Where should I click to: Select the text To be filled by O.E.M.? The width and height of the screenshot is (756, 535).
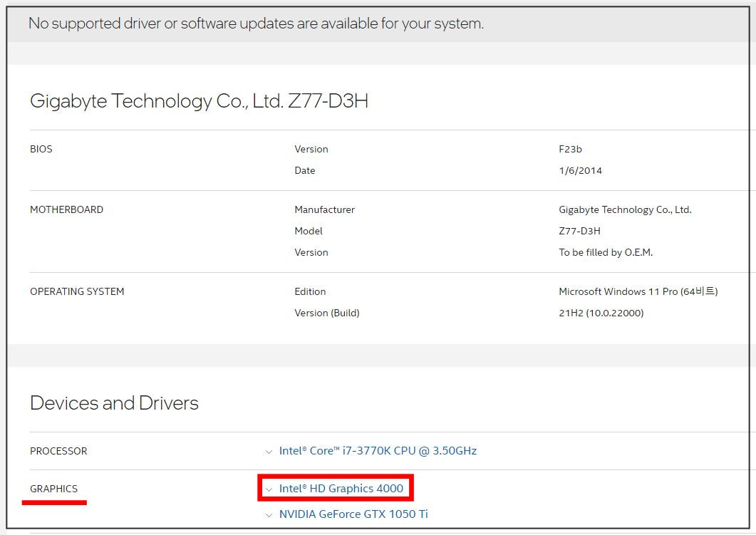click(606, 252)
